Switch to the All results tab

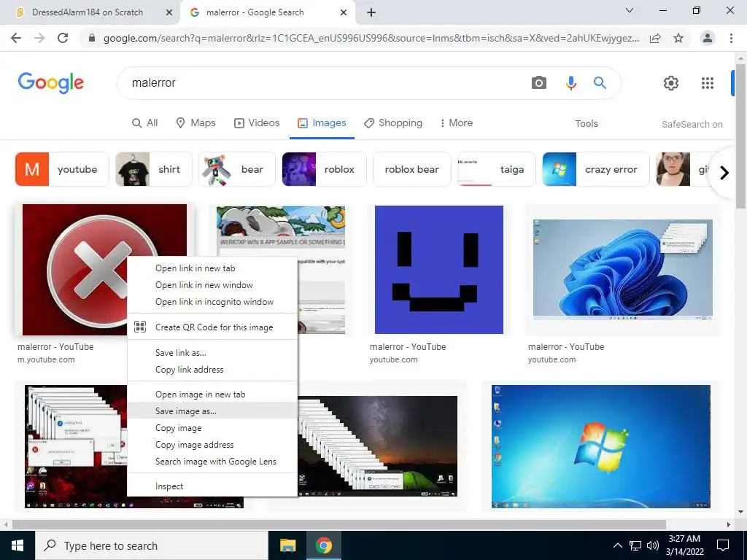145,122
